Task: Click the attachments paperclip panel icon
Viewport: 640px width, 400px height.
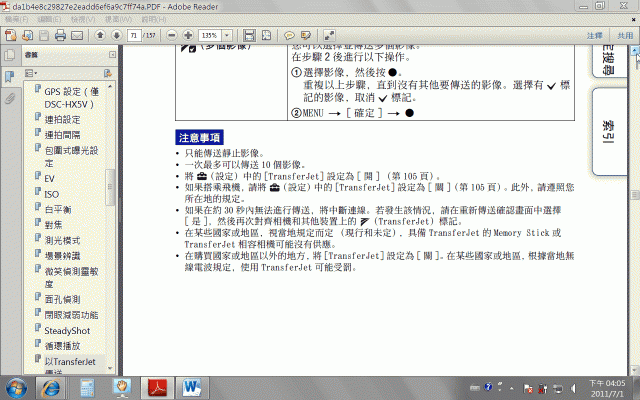Action: point(9,98)
